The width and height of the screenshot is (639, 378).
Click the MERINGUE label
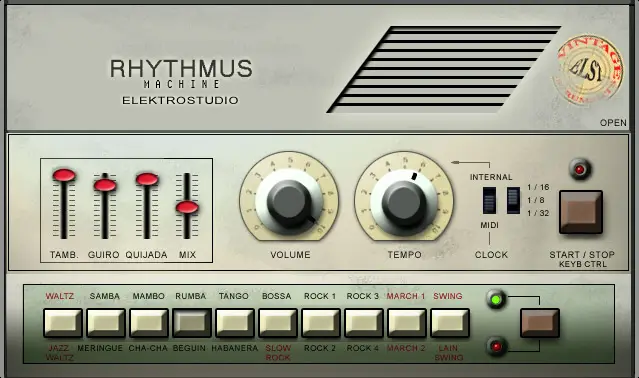click(x=100, y=348)
